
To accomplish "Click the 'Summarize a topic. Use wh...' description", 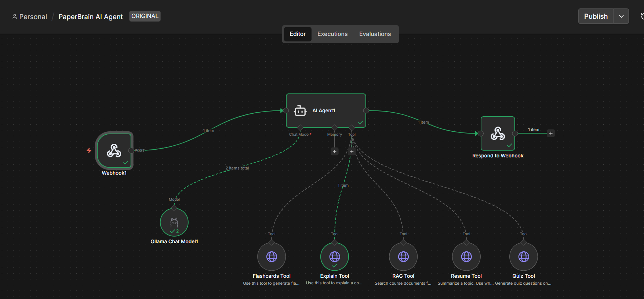I will coord(466,283).
